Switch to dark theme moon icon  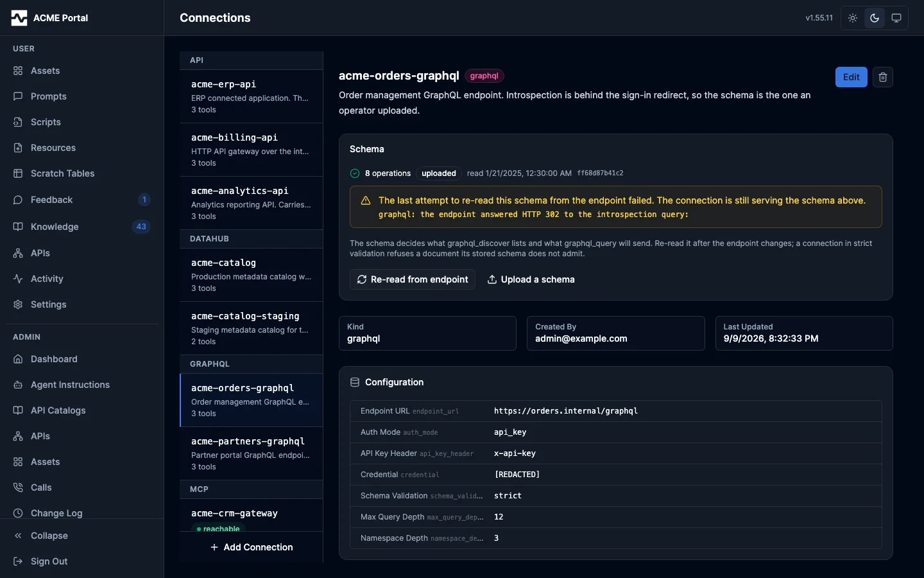click(875, 18)
